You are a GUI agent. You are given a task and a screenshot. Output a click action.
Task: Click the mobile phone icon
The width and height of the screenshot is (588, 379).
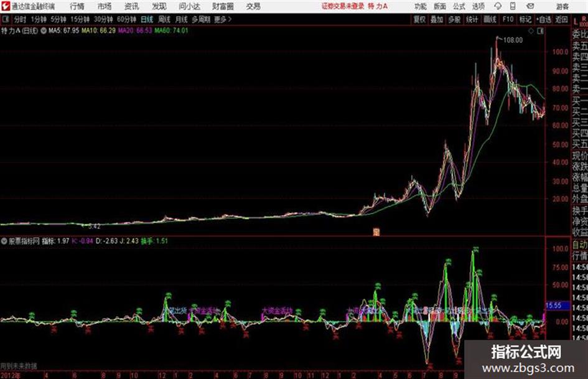(x=513, y=6)
